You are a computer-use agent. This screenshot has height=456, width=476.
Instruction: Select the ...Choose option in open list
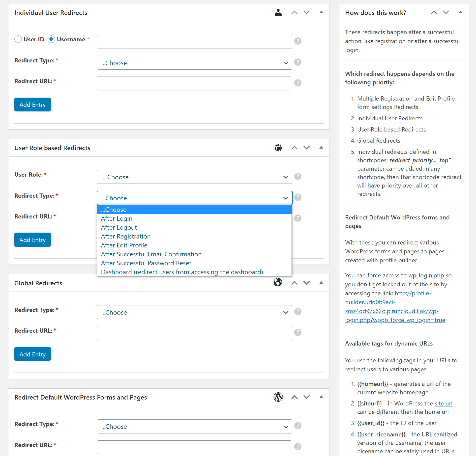click(194, 209)
